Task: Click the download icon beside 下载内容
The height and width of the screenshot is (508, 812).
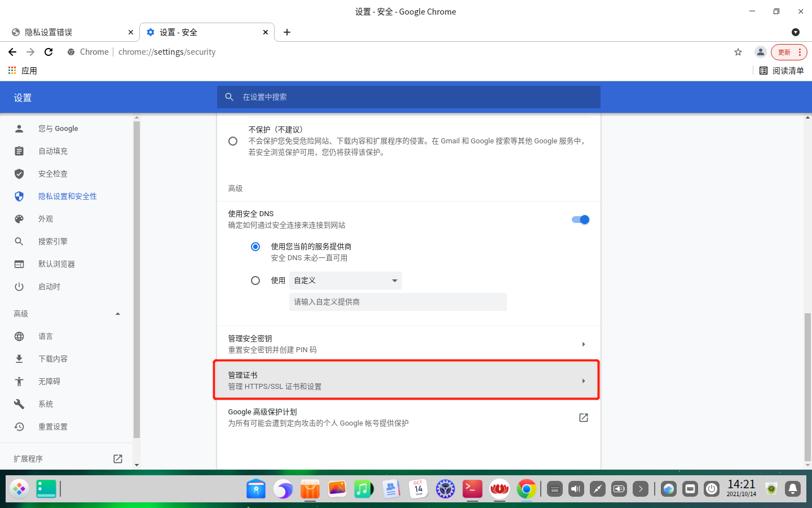Action: click(x=19, y=359)
